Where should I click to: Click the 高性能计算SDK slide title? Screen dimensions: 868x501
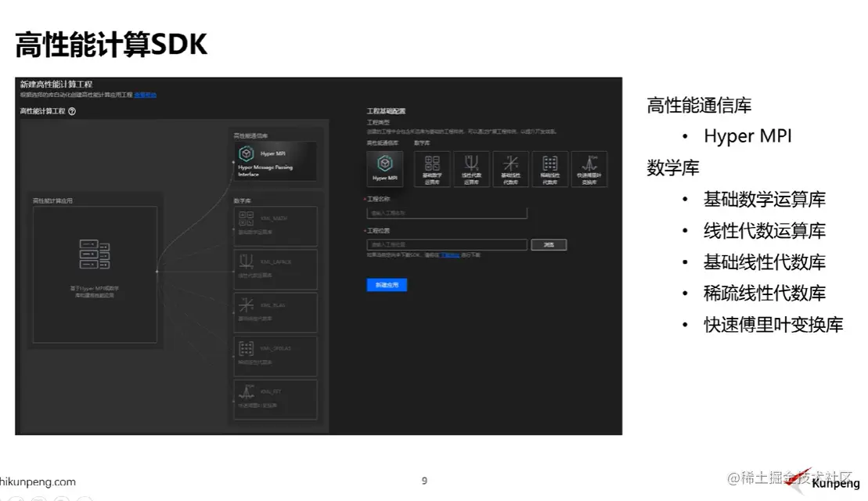(110, 45)
